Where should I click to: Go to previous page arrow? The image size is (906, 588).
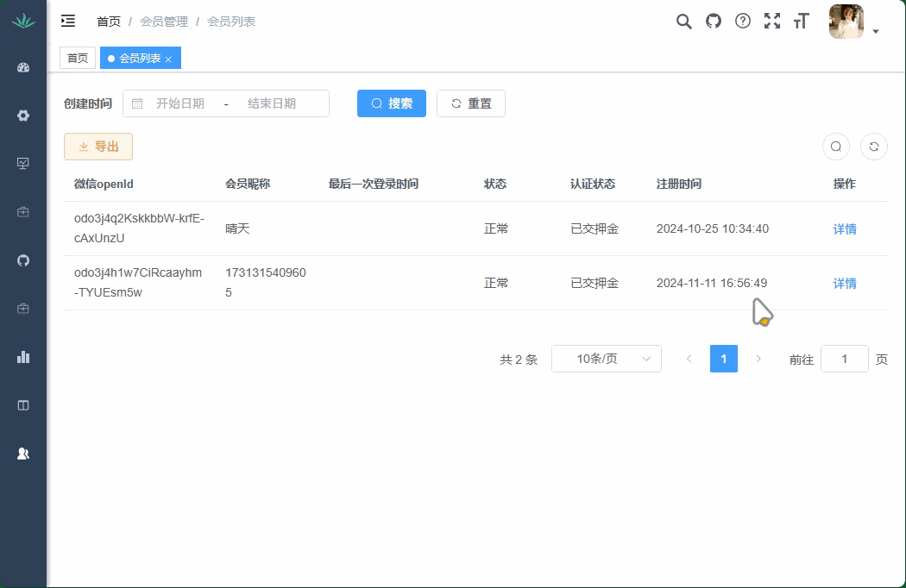[689, 359]
